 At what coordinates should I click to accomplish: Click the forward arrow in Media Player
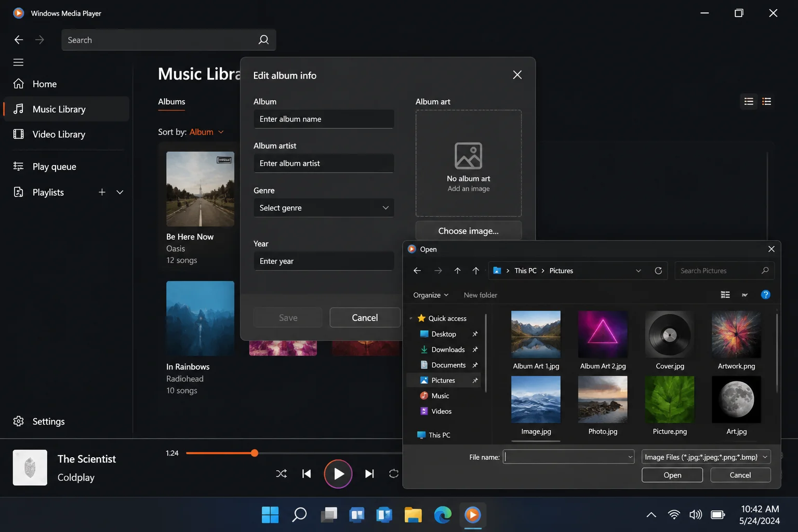(x=39, y=40)
